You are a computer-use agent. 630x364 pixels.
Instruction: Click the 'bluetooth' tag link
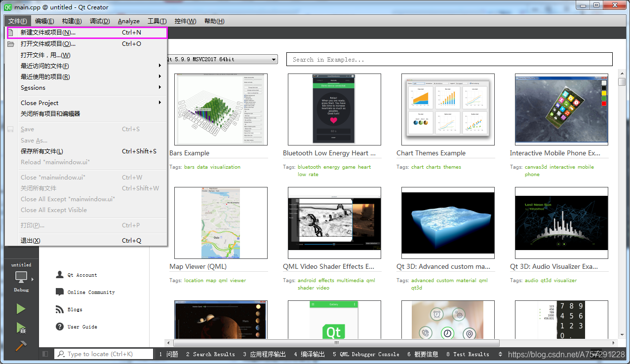[x=310, y=167]
